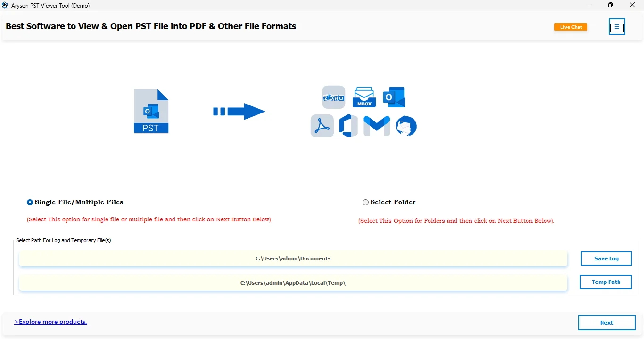Click the heading Best Software to View & Open PST
The width and height of the screenshot is (644, 339).
tap(151, 26)
